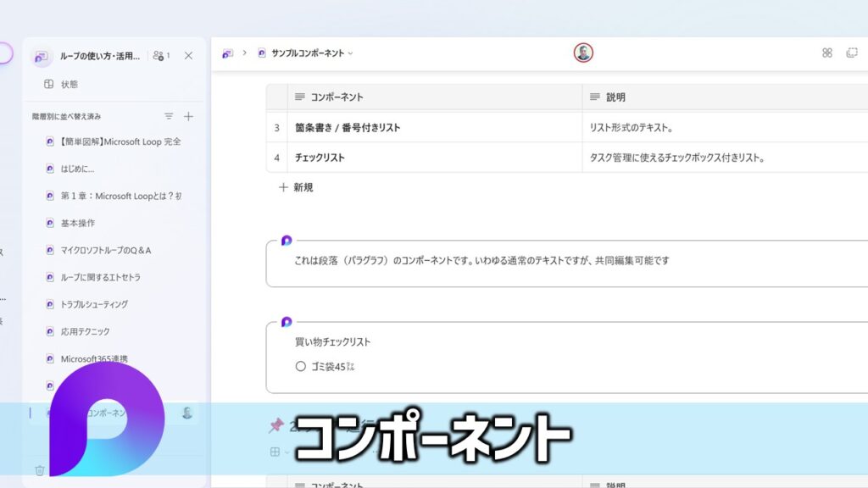Click the workspace icon in breadcrumb

coord(227,53)
